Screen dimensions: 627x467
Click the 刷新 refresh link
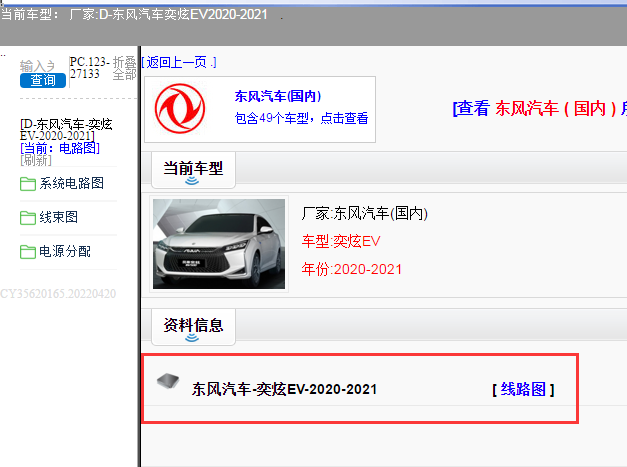pos(36,160)
